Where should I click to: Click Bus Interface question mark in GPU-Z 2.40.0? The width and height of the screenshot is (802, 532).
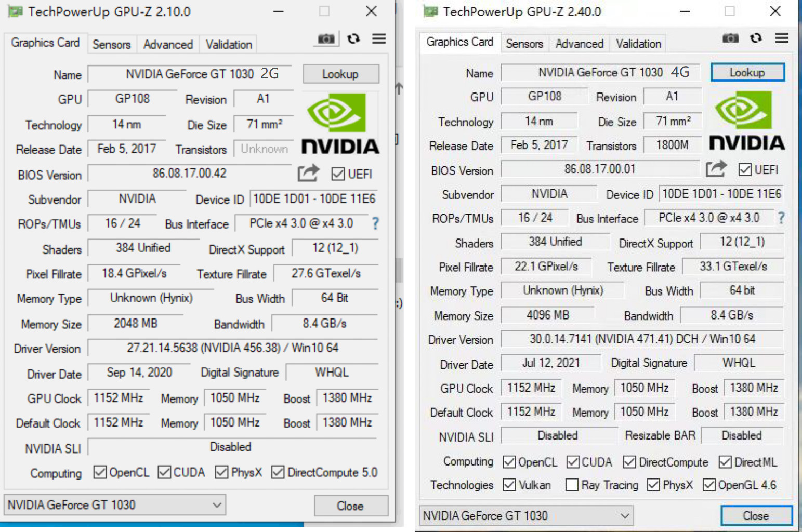[x=781, y=218]
